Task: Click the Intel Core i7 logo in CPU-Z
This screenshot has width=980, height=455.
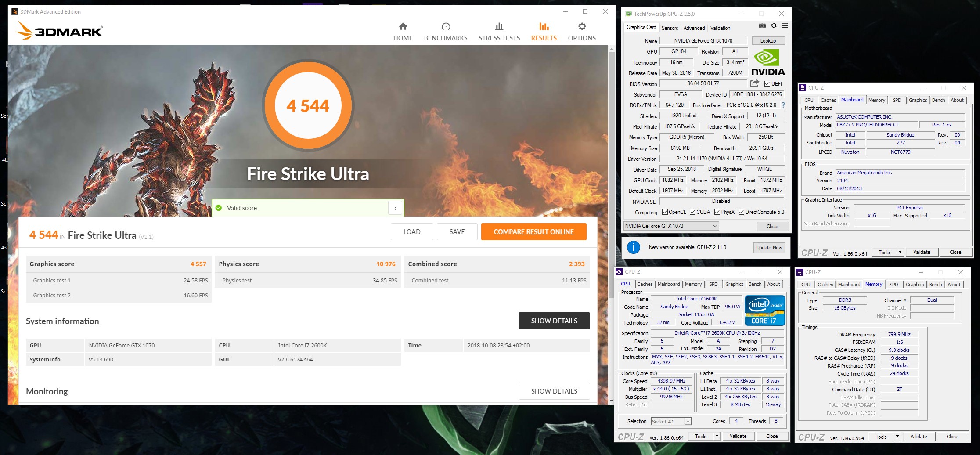Action: tap(765, 311)
